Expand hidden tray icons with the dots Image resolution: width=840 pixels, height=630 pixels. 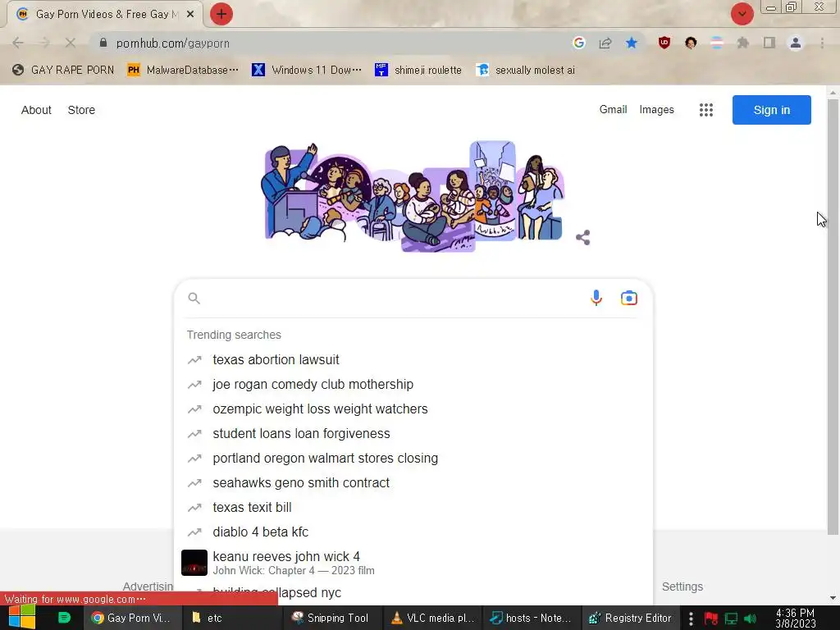point(691,619)
